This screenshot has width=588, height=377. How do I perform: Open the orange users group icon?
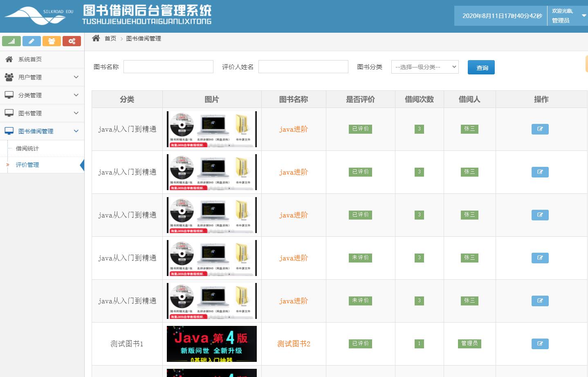(x=52, y=41)
